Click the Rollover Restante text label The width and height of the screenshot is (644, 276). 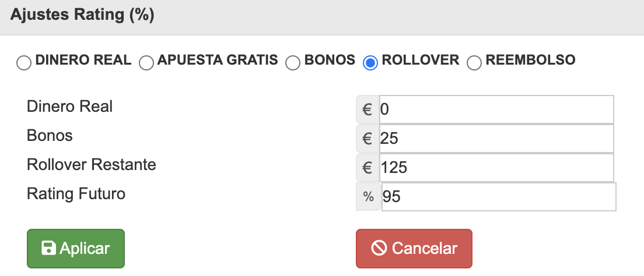tap(92, 165)
